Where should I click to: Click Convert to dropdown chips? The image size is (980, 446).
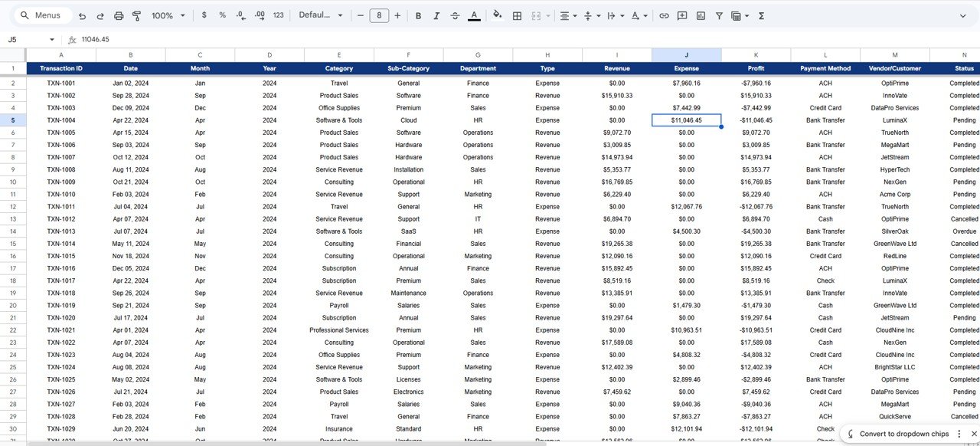coord(903,433)
